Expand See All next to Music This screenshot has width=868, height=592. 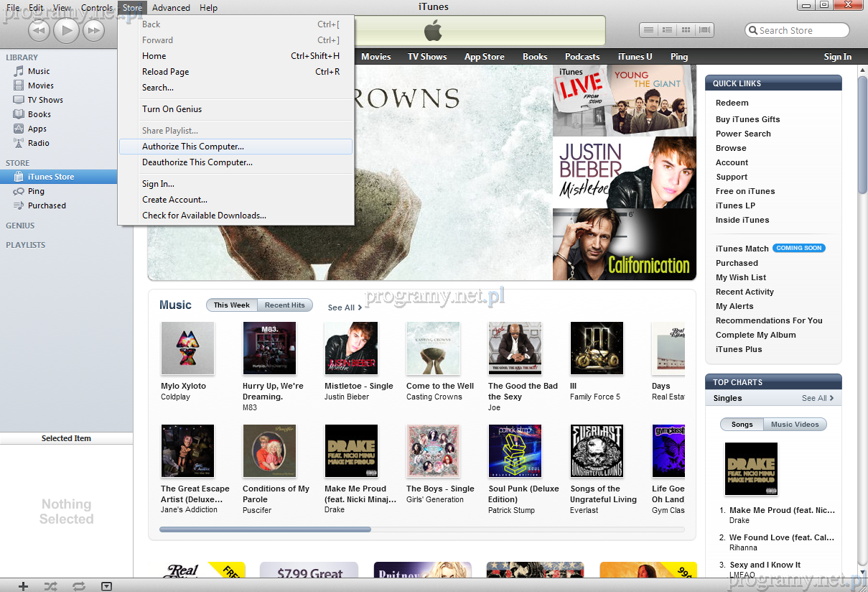click(x=345, y=307)
